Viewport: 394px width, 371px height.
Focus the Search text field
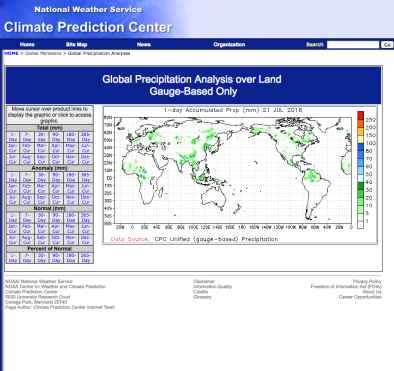point(353,45)
